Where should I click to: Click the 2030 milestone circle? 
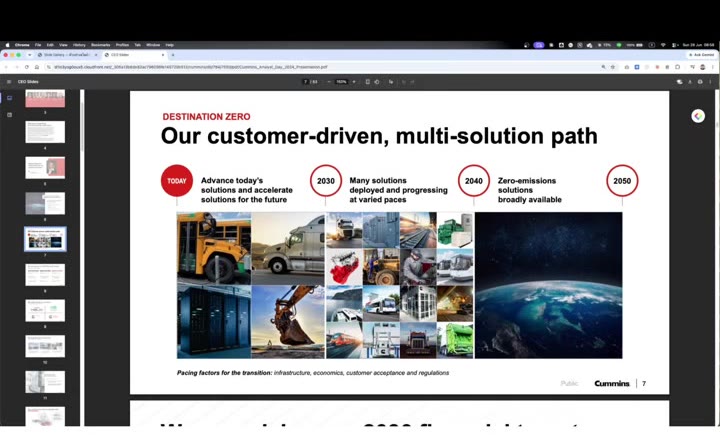[x=326, y=180]
